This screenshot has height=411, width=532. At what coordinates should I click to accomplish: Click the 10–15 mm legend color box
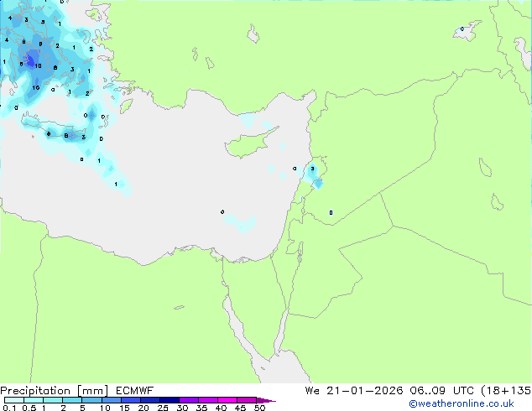click(112, 400)
